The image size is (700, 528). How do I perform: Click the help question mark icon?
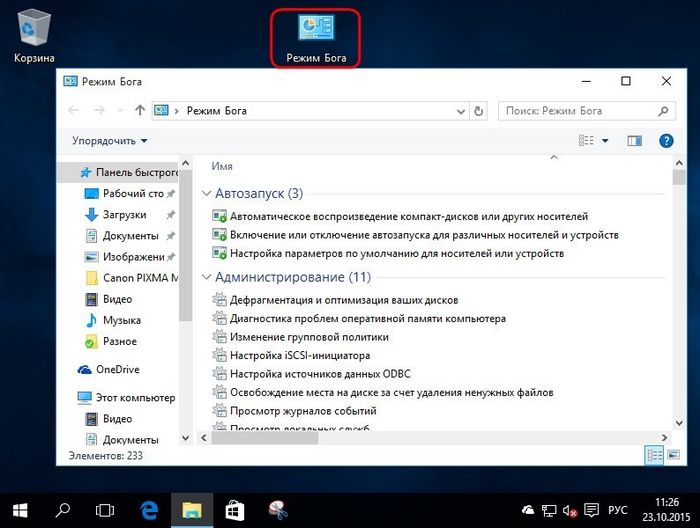665,141
